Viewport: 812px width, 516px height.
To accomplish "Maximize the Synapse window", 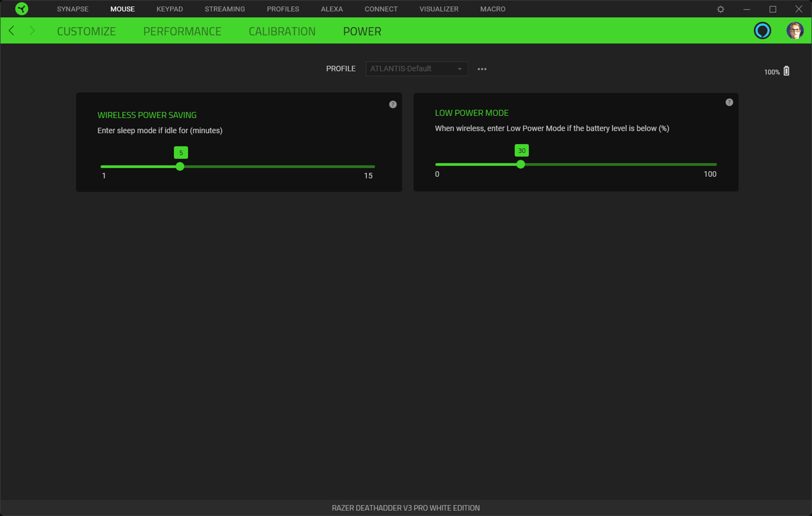I will 773,9.
